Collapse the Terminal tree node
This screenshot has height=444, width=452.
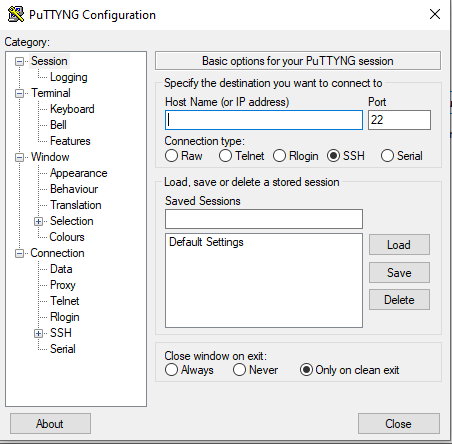coord(19,94)
